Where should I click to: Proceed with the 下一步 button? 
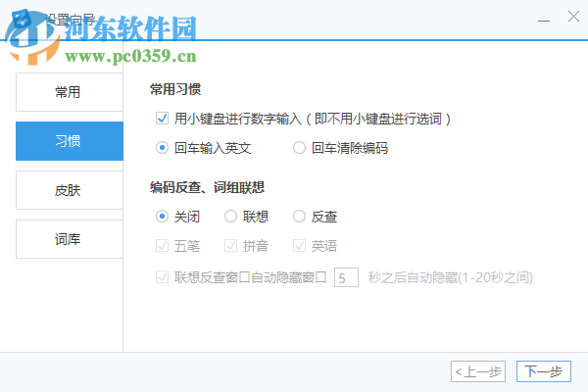click(544, 371)
